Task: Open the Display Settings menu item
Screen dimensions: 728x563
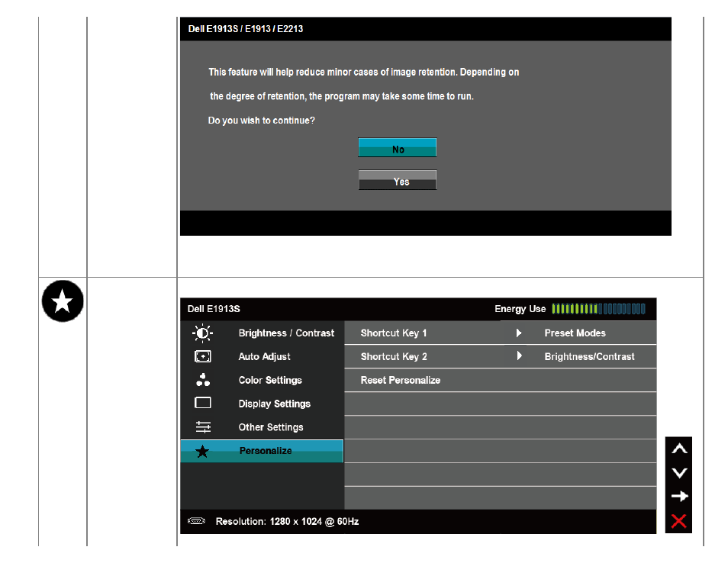Action: click(x=263, y=404)
